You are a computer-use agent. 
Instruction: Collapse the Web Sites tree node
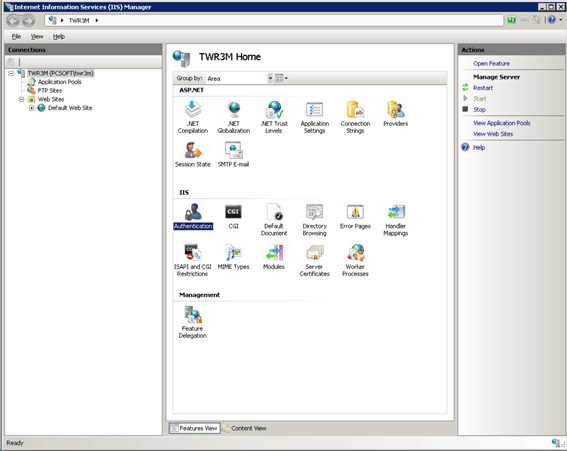point(21,99)
